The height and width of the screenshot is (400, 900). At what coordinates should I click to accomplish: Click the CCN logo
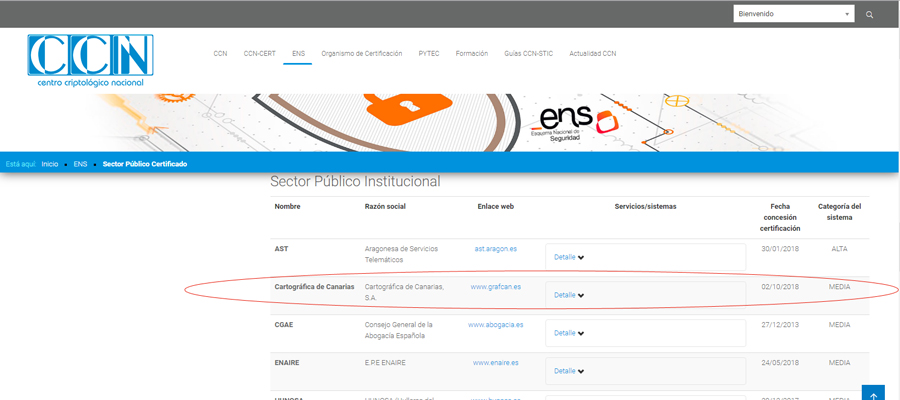[x=90, y=60]
